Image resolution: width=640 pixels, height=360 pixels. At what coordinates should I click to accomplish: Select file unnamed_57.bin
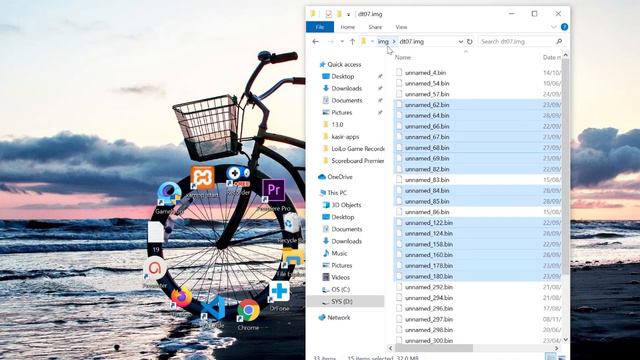[427, 94]
